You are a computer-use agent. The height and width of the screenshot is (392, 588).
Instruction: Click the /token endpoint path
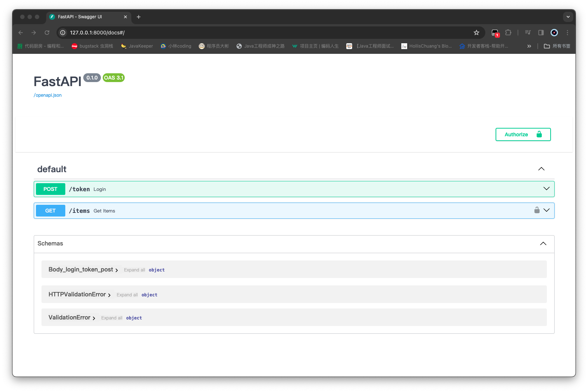click(x=80, y=189)
